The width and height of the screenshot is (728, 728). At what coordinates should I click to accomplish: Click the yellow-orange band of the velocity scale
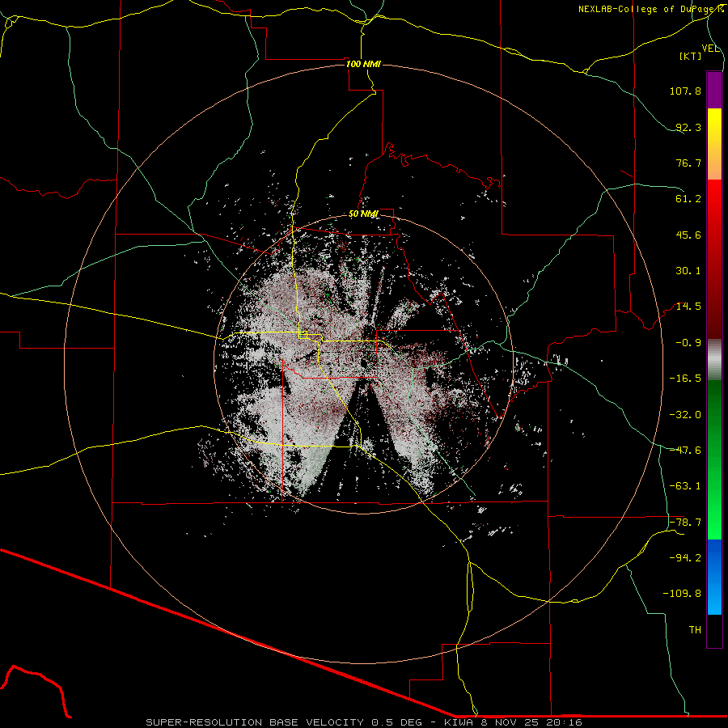[x=714, y=144]
